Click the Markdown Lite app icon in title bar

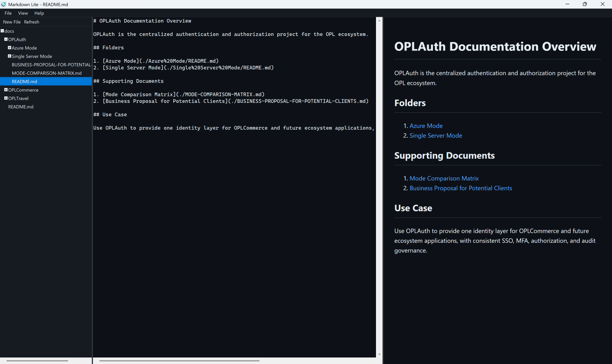click(4, 4)
